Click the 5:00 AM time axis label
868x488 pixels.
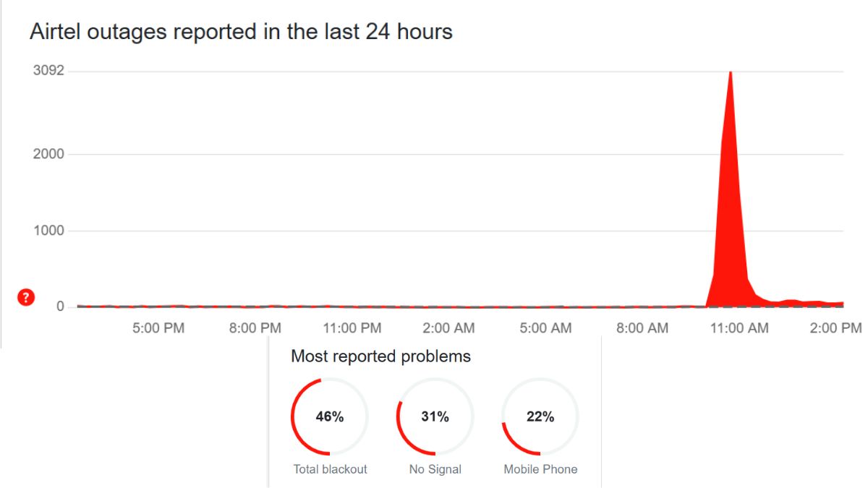[545, 328]
